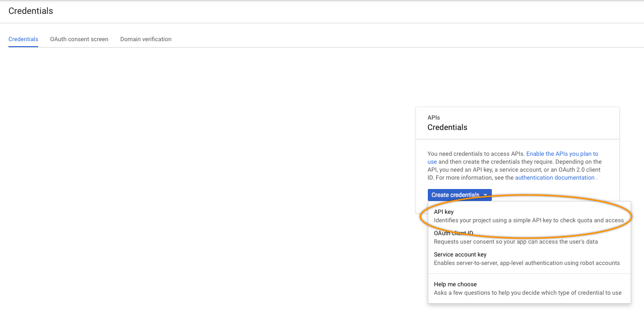The width and height of the screenshot is (644, 322).
Task: Click 'Asks a few questions' description text
Action: pyautogui.click(x=527, y=293)
